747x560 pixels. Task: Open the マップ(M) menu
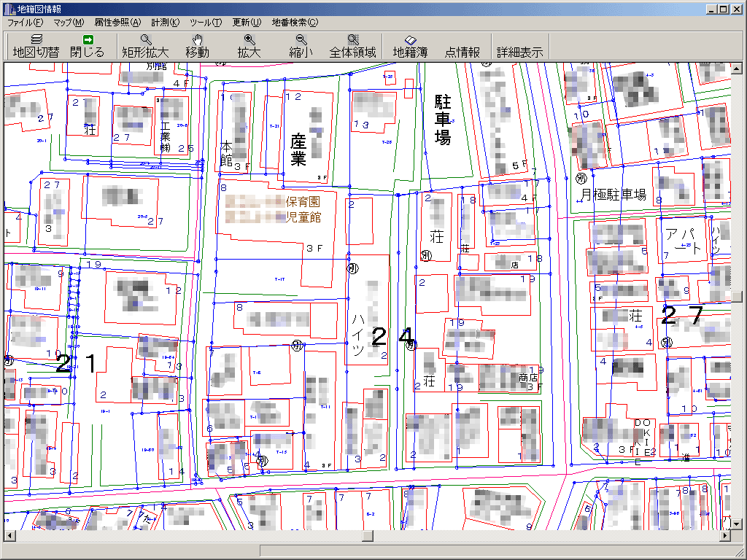[69, 23]
